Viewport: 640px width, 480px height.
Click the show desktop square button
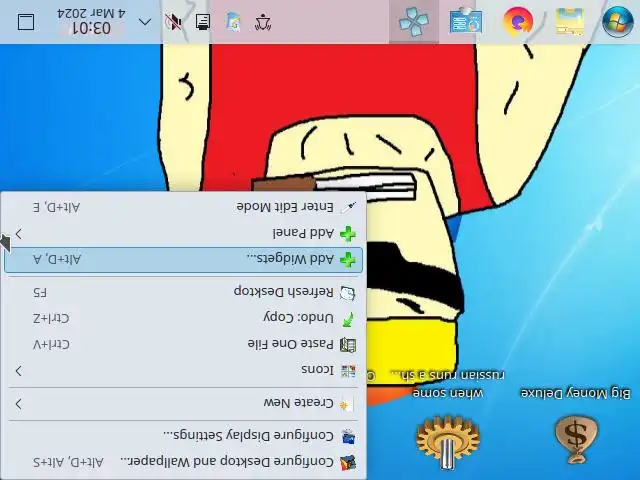(26, 22)
